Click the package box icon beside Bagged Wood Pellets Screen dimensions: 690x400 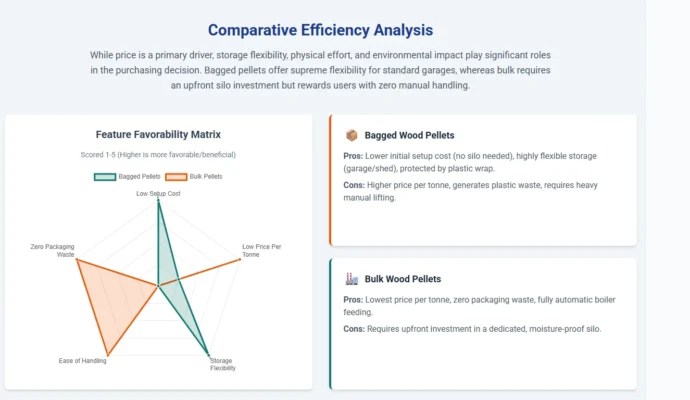pos(351,135)
